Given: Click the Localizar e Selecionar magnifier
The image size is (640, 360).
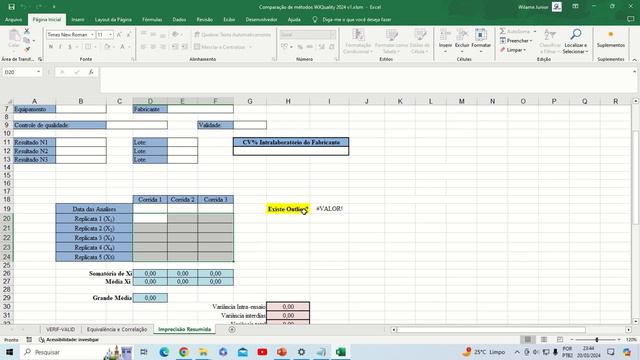Looking at the screenshot, I should point(576,34).
